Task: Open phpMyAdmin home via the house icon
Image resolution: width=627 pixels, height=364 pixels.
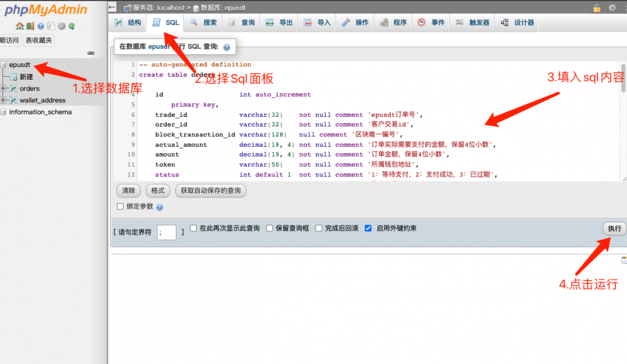Action: coord(20,26)
